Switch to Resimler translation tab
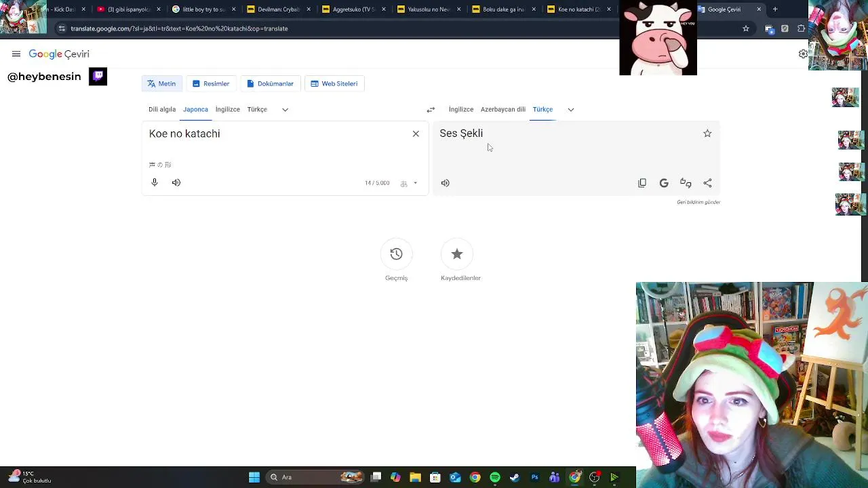 coord(211,83)
